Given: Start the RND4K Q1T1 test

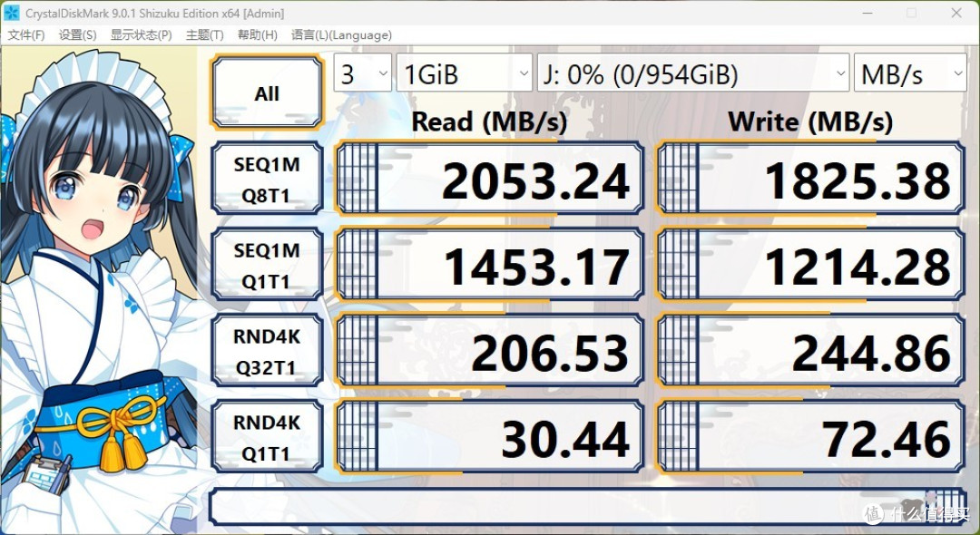Looking at the screenshot, I should tap(267, 438).
